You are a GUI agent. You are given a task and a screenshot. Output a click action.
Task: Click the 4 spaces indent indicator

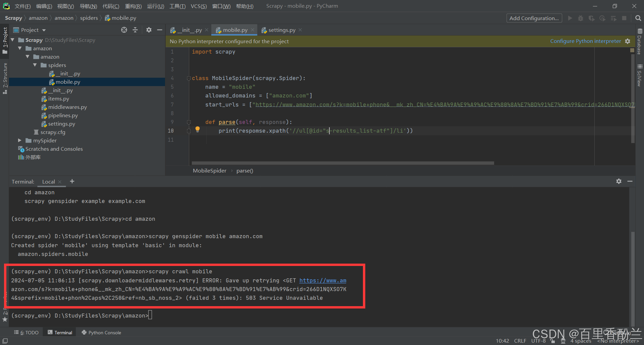pyautogui.click(x=581, y=341)
